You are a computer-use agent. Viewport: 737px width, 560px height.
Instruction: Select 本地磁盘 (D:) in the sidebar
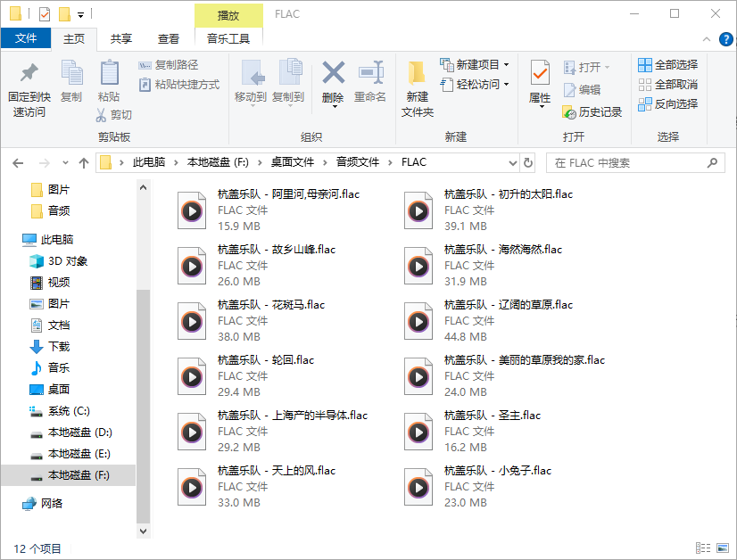coord(79,432)
